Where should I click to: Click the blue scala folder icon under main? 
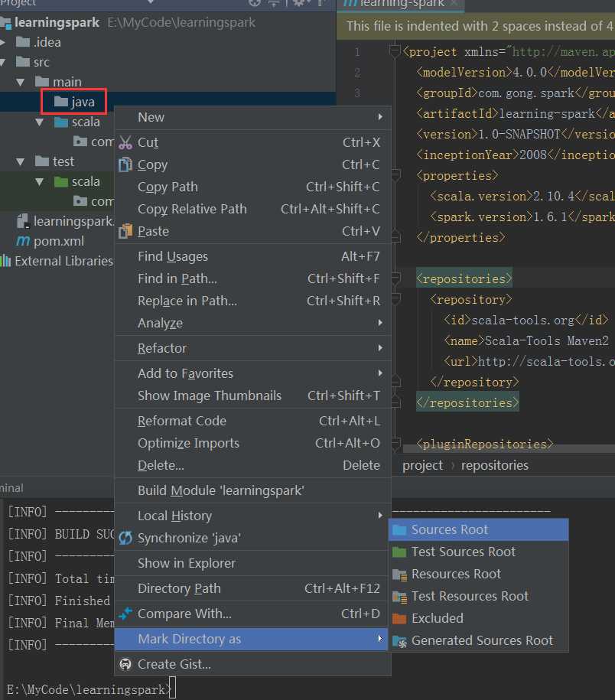tap(60, 122)
